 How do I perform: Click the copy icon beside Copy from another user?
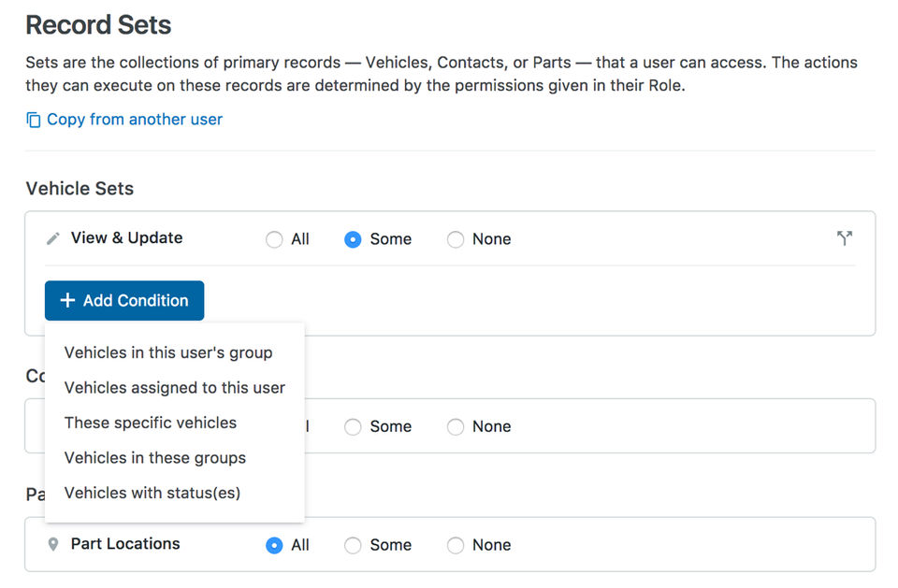(34, 120)
